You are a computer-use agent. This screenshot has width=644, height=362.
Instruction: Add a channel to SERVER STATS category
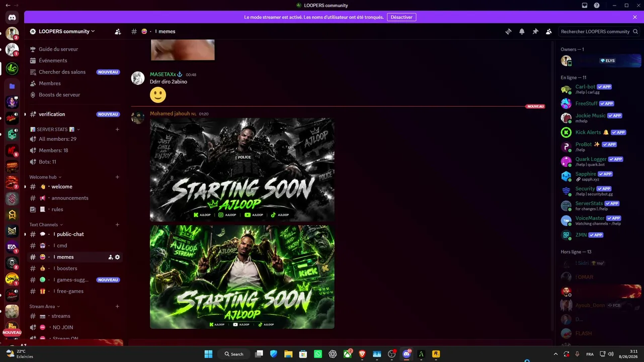117,129
